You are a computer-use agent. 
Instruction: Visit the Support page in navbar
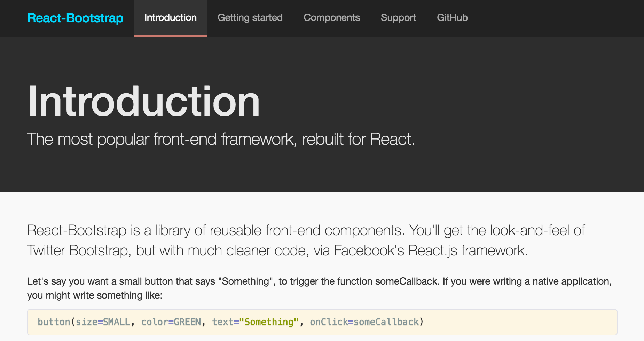pyautogui.click(x=398, y=18)
